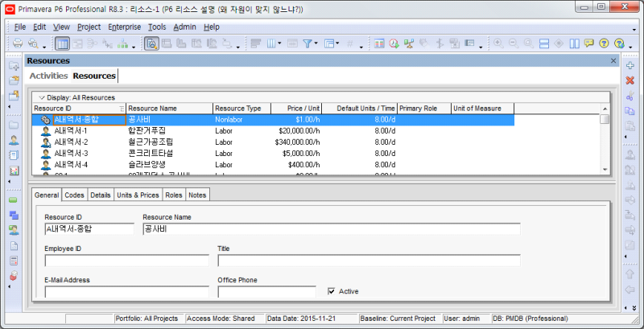Open Activities blue bars icon in sidebar
The image size is (644, 329).
14,215
